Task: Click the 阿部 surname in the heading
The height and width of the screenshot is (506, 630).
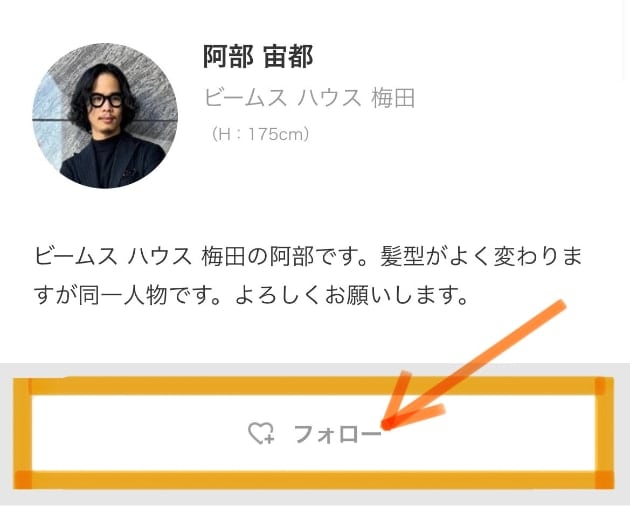Action: pos(228,56)
